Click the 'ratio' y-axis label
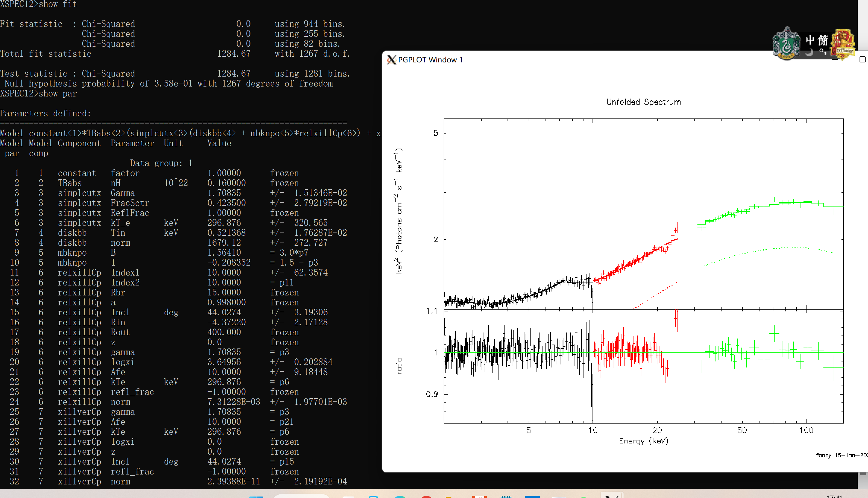Image resolution: width=868 pixels, height=498 pixels. tap(399, 366)
